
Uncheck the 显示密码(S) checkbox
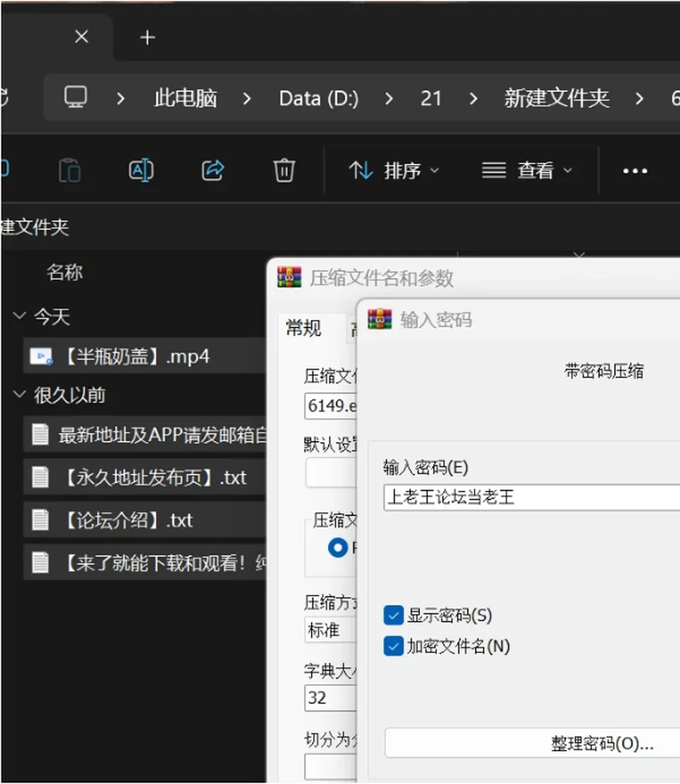pos(394,615)
